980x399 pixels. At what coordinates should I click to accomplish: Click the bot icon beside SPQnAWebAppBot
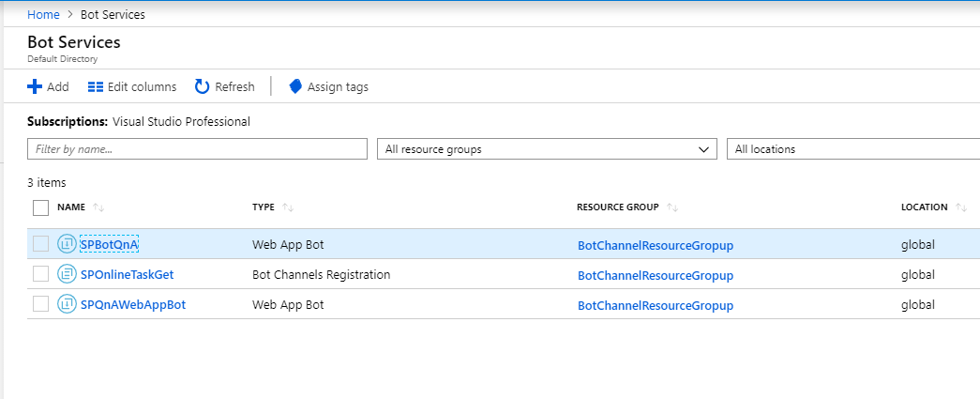67,304
